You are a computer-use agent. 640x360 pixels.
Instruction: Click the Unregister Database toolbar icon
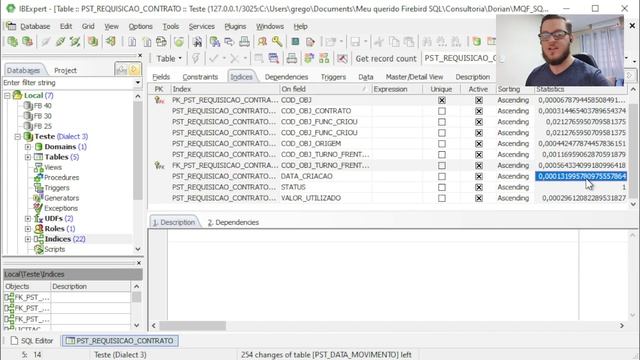tap(27, 41)
